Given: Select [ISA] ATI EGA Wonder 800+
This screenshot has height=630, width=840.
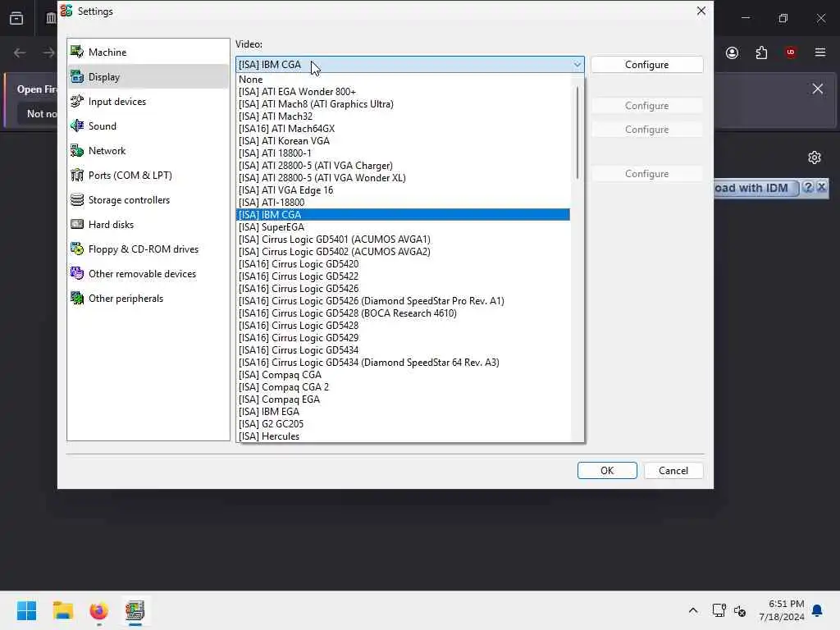Looking at the screenshot, I should [x=403, y=92].
